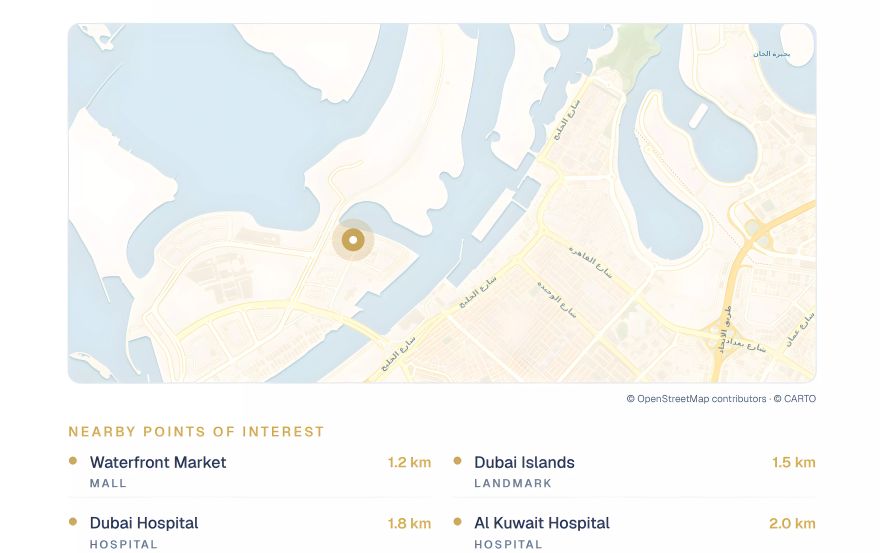Choose the Al Kuwait Hospital entry
Screen dimensions: 880x553
(634, 532)
